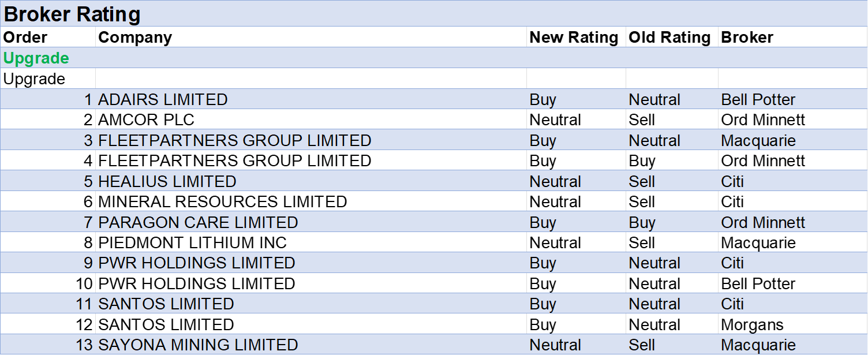The height and width of the screenshot is (355, 868).
Task: Click Macquarie in the FLEETPARTNERS row
Action: point(758,140)
